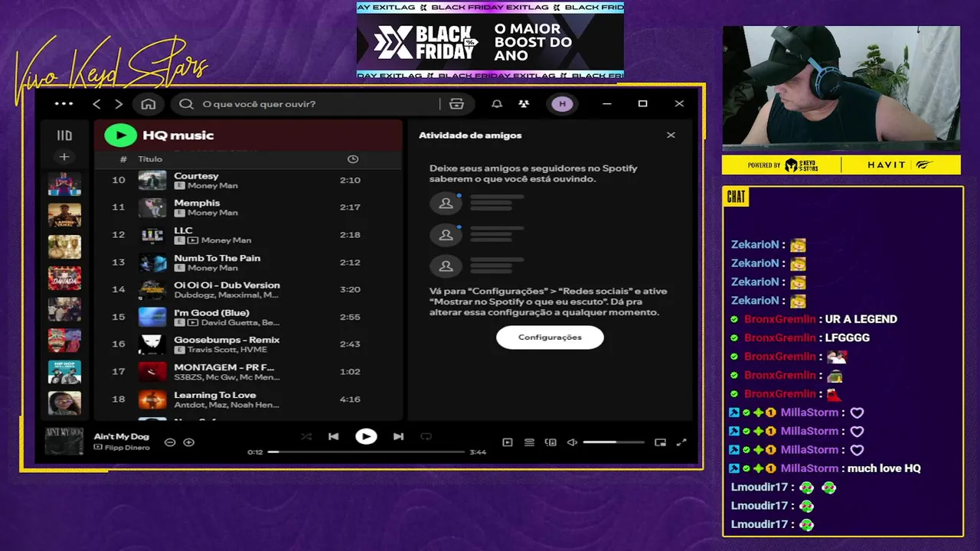980x551 pixels.
Task: Skip to the previous track
Action: click(333, 437)
